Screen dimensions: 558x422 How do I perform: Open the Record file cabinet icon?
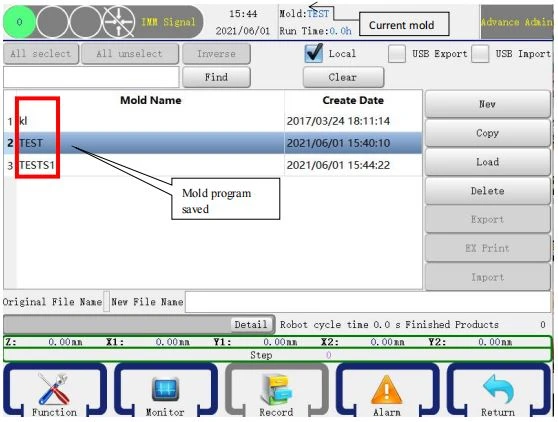(276, 390)
